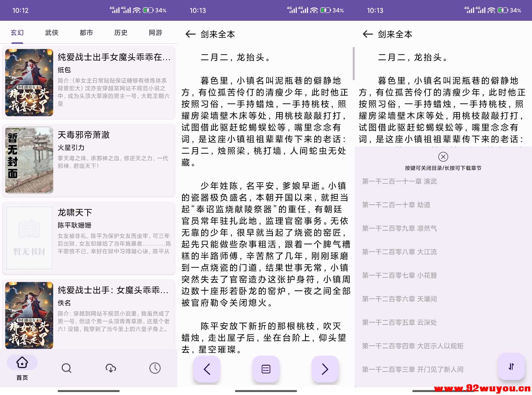The width and height of the screenshot is (532, 395).
Task: Switch to the 武侠 category tab
Action: click(x=51, y=32)
